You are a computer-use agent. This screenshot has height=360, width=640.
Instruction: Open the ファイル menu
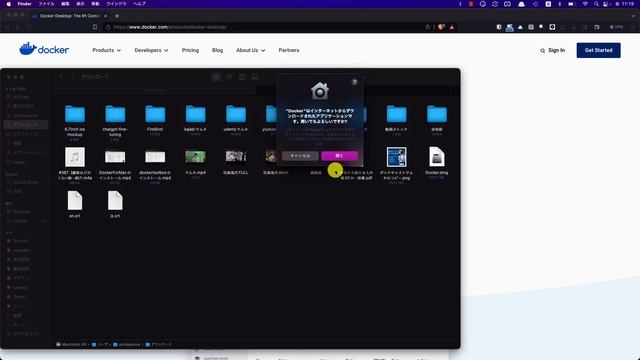tap(46, 4)
